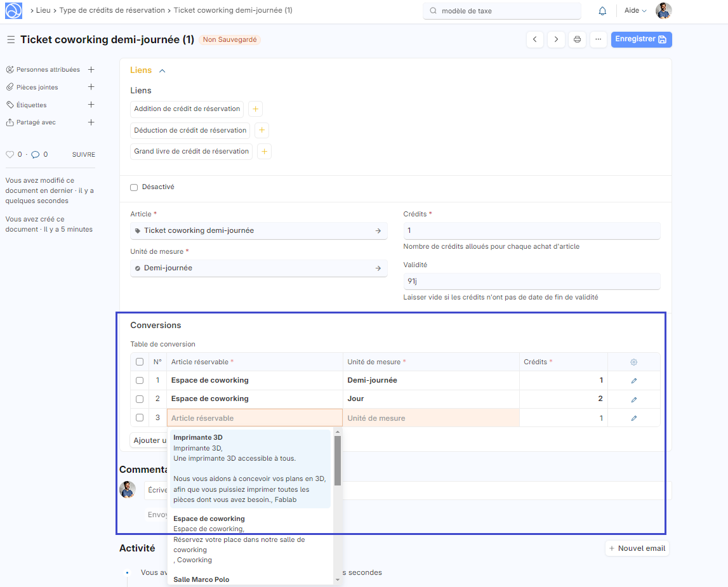Click the print icon in the header
The width and height of the screenshot is (728, 587).
click(x=577, y=39)
